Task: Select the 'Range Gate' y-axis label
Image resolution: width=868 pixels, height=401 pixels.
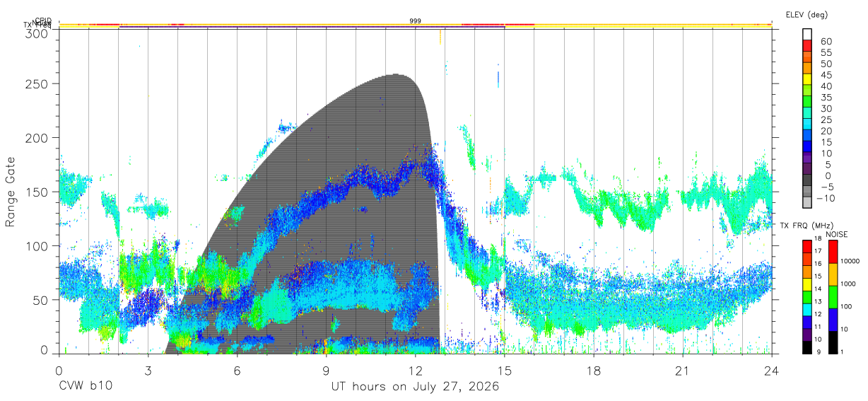Action: click(11, 192)
